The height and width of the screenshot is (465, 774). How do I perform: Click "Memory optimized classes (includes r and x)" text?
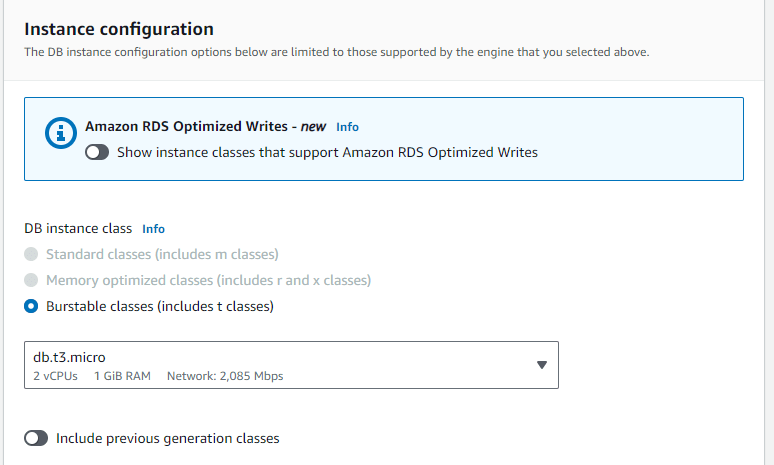pos(208,280)
